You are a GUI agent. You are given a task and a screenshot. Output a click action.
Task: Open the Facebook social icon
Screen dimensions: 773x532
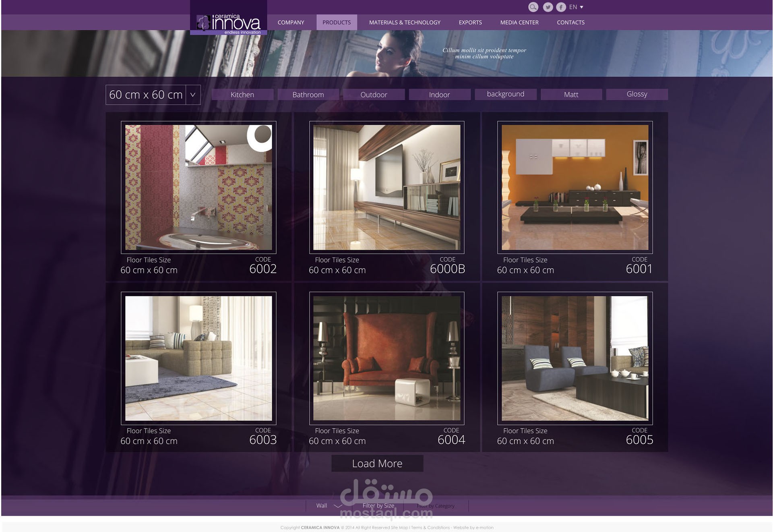[x=561, y=7]
